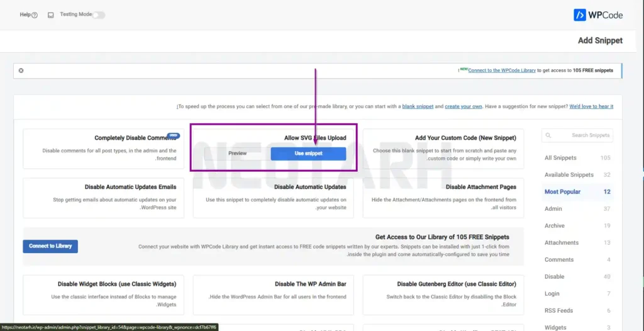Open We'd love to hear it link
This screenshot has width=644, height=331.
pyautogui.click(x=591, y=106)
